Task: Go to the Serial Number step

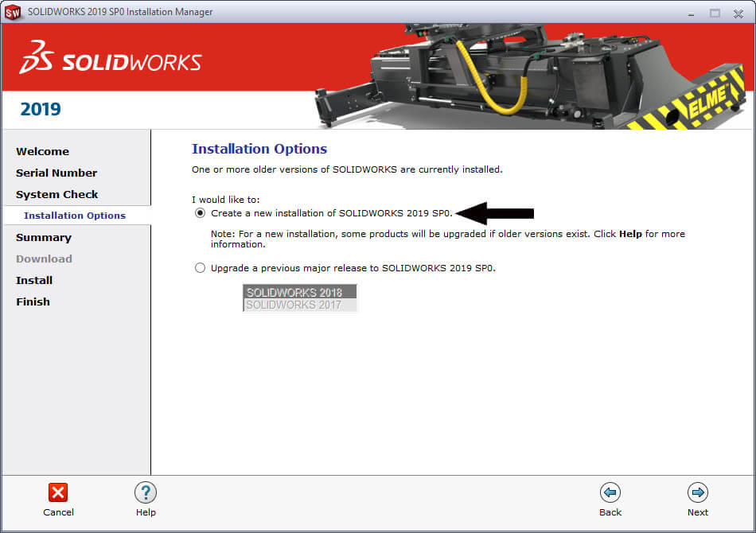Action: point(57,173)
